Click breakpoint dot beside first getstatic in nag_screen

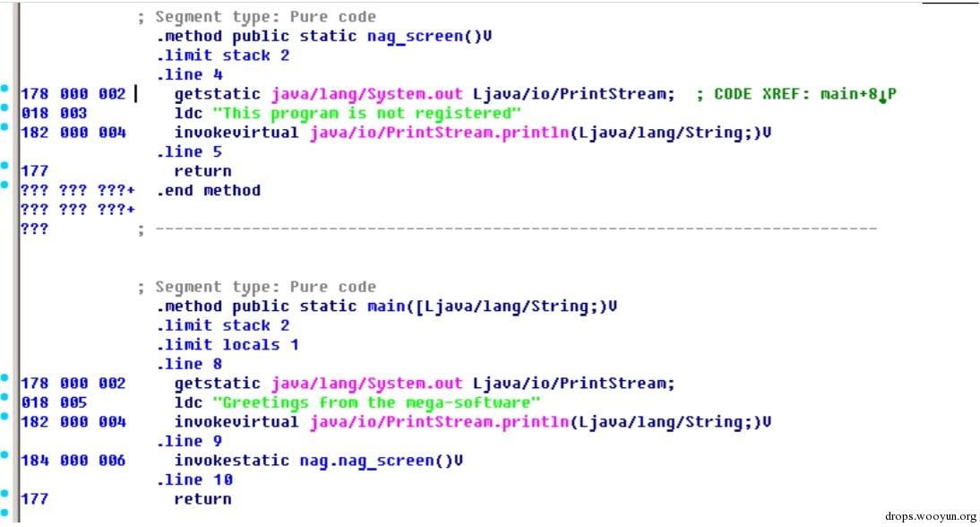(x=4, y=88)
